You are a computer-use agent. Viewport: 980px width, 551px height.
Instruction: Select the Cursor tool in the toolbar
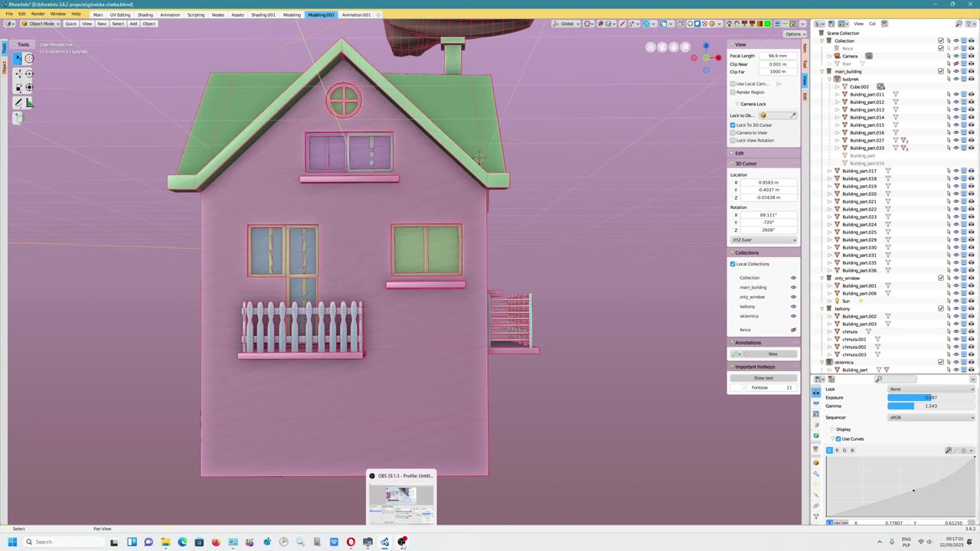coord(29,58)
